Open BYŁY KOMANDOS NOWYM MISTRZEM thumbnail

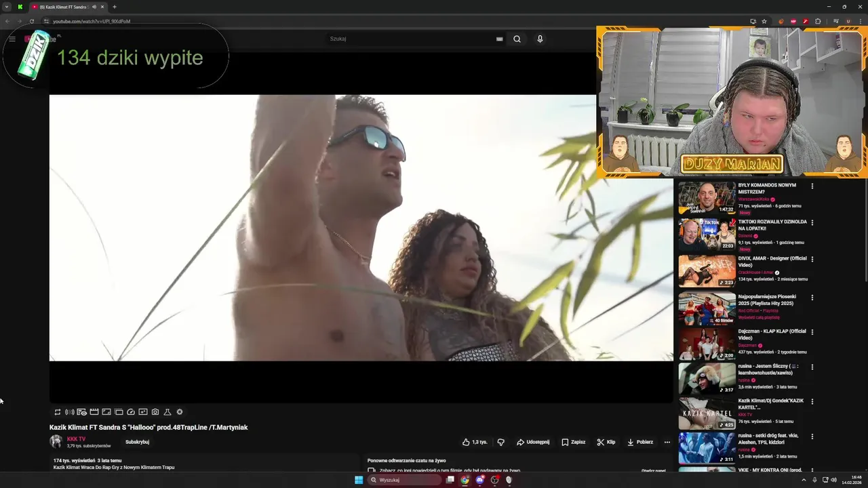click(x=707, y=198)
